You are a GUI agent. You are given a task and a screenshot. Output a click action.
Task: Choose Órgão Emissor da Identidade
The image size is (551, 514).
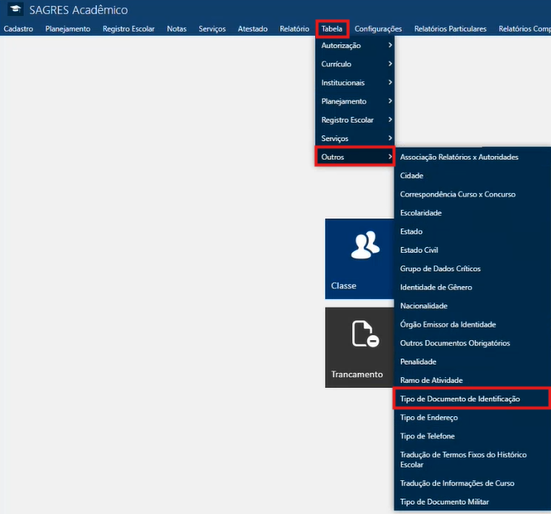(x=448, y=325)
